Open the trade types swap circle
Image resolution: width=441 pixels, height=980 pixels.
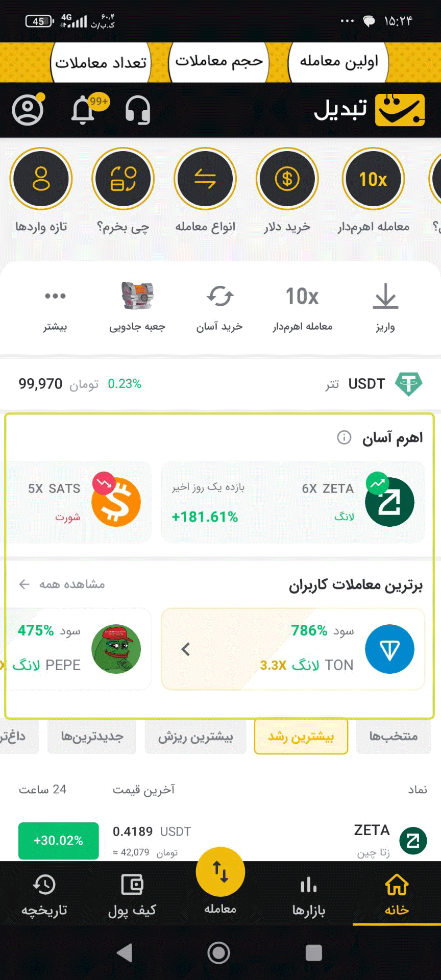point(205,179)
